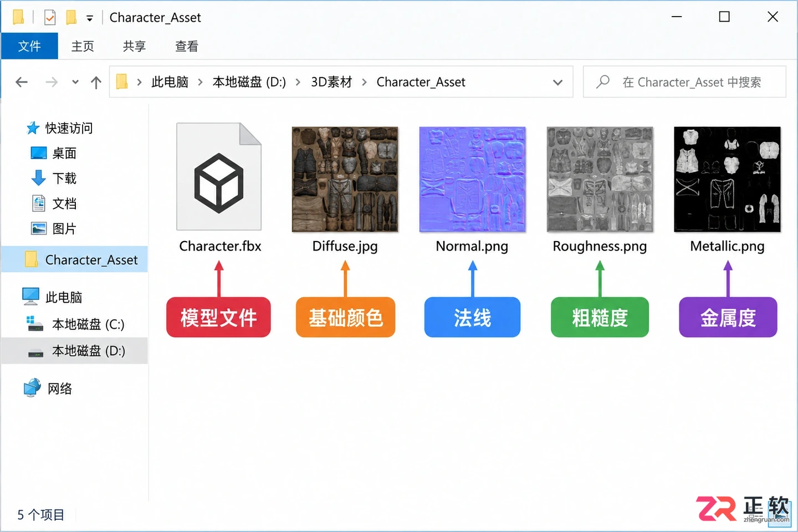Click the Diffuse.jpg file name
This screenshot has width=798, height=532.
pyautogui.click(x=345, y=246)
